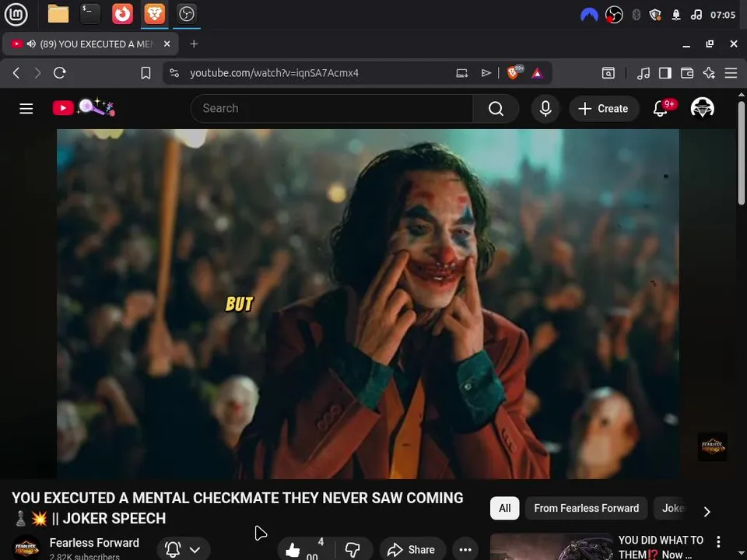Go back to the previous page
The width and height of the screenshot is (747, 560).
point(16,73)
